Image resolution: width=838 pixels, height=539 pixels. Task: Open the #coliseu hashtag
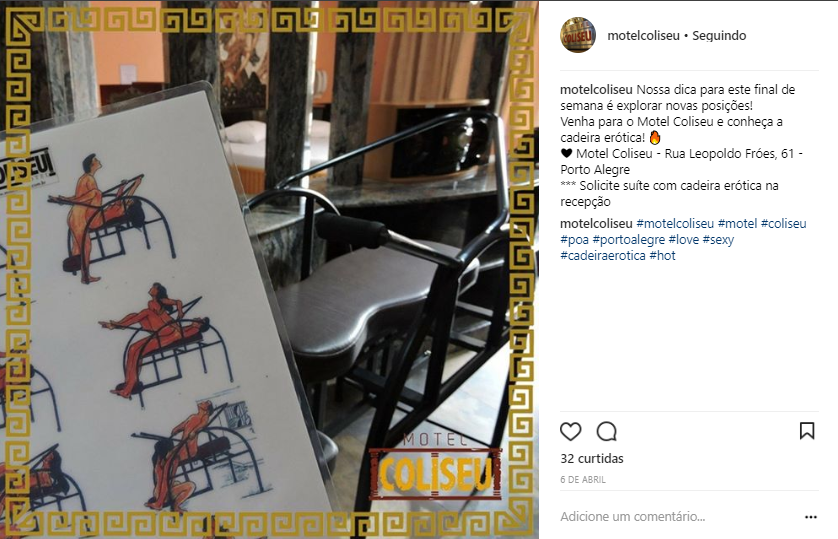tap(783, 223)
